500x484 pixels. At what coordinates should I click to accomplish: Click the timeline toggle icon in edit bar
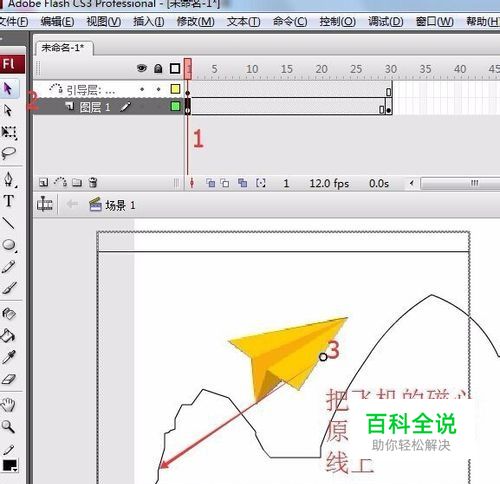(45, 204)
